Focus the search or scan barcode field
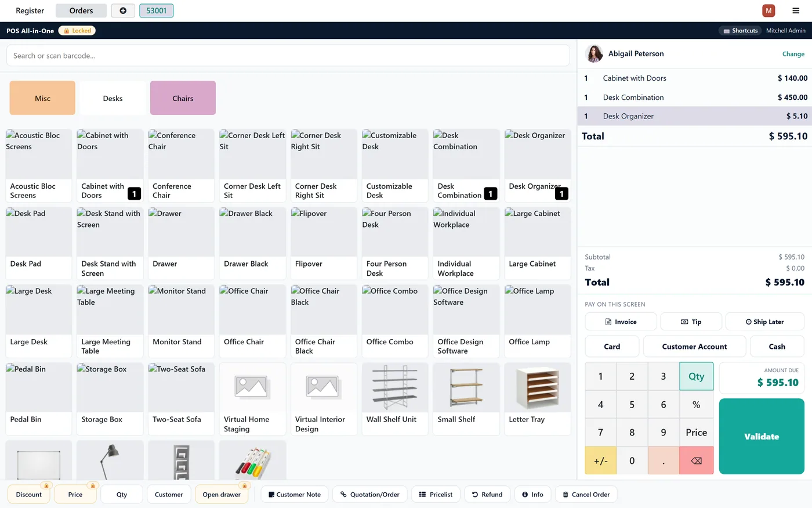This screenshot has height=508, width=812. (x=288, y=56)
